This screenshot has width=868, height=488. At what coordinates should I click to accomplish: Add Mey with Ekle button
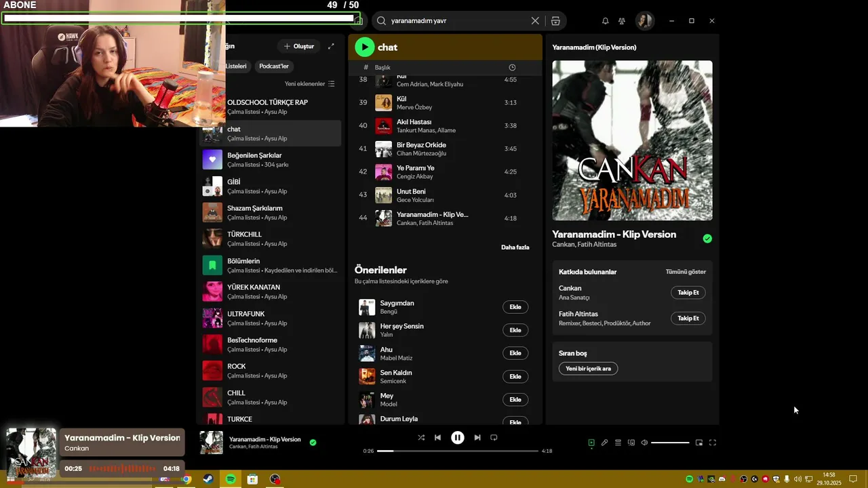515,399
